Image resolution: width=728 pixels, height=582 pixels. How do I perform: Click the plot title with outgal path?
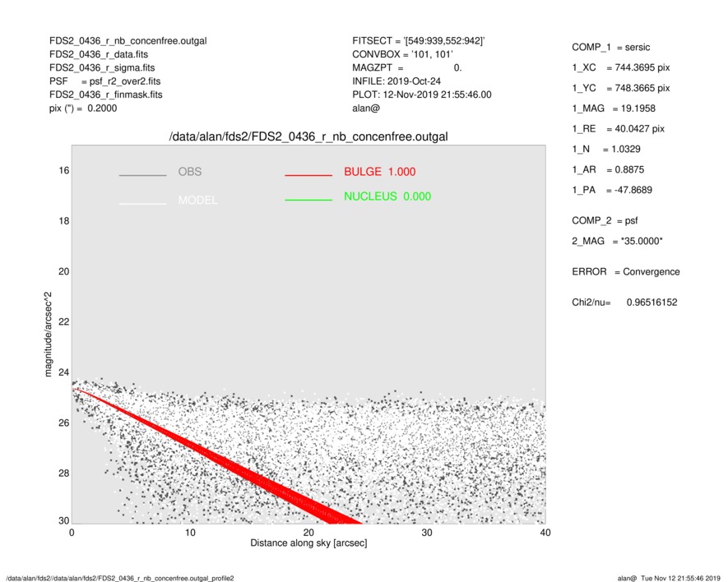coord(308,136)
